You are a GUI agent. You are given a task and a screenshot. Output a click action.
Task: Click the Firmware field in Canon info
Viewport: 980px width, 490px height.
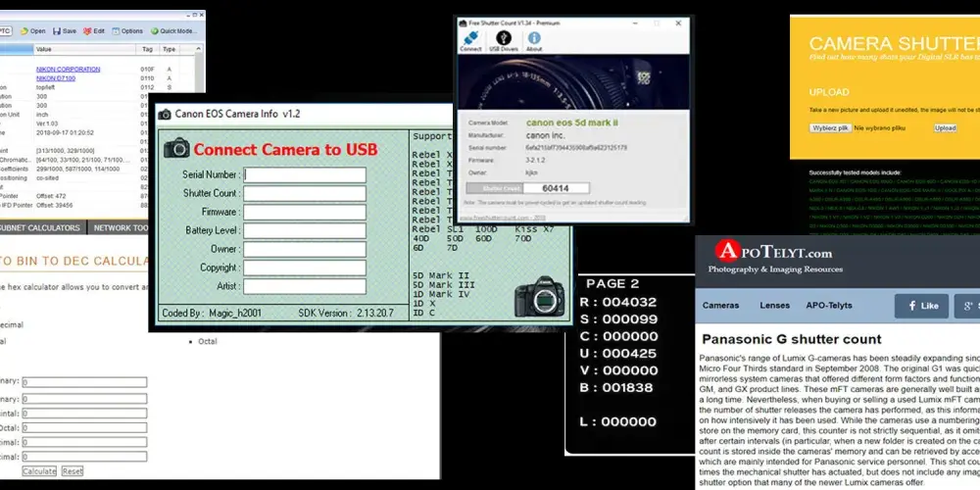click(x=305, y=213)
